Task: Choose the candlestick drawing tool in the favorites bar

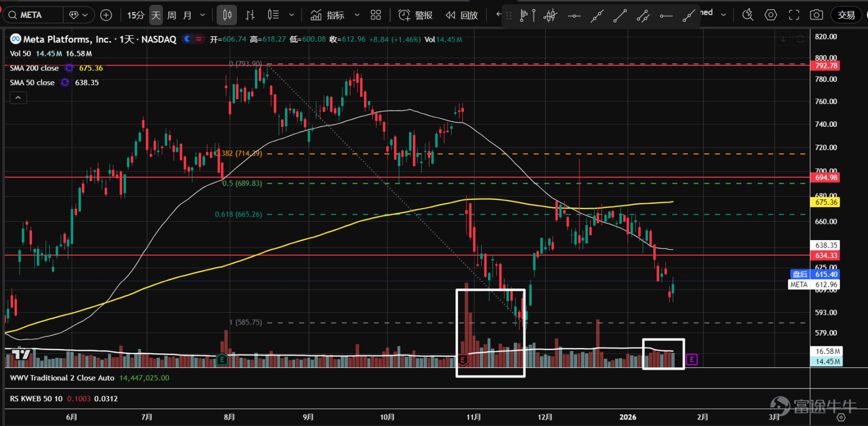Action: 550,16
